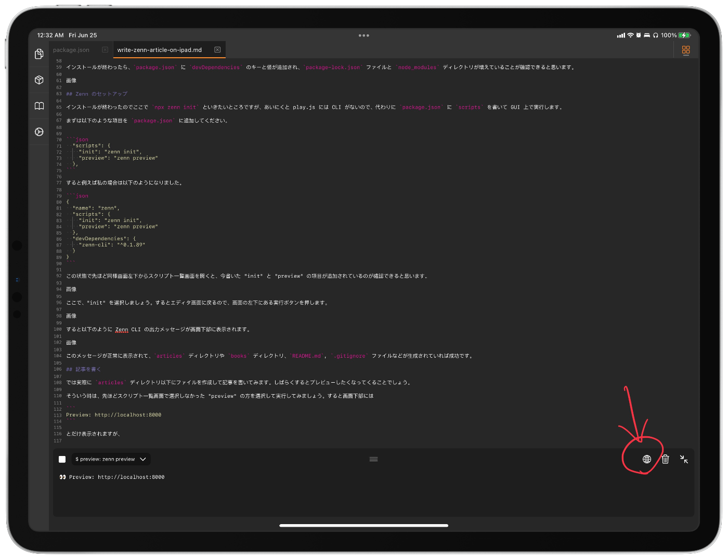Click the 'Preview: http://localhost:8000' line 113 in editor

point(113,415)
